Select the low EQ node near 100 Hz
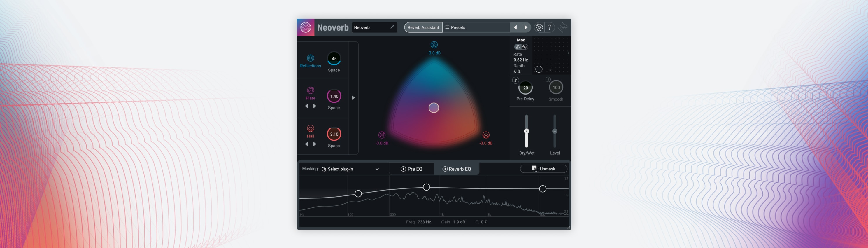The width and height of the screenshot is (868, 248). click(x=358, y=193)
